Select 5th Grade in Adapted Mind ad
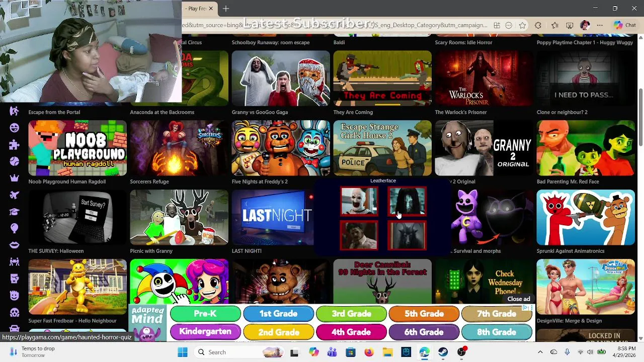Viewport: 644px width, 362px height. pos(424,314)
